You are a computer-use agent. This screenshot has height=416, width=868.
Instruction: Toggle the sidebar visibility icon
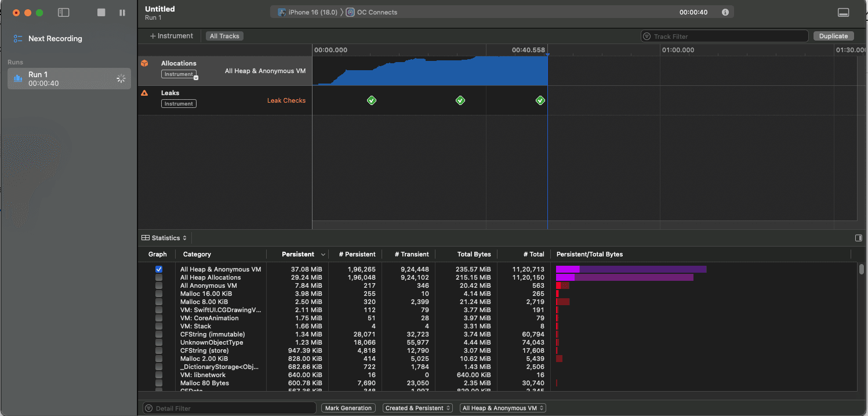pyautogui.click(x=63, y=12)
